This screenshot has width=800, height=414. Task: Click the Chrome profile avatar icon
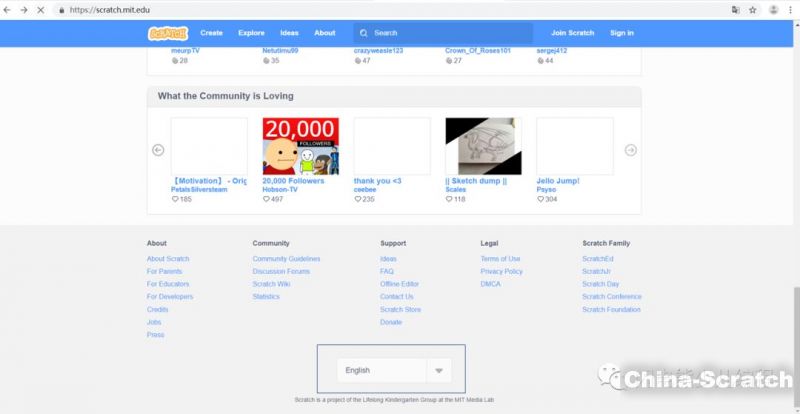tap(773, 10)
